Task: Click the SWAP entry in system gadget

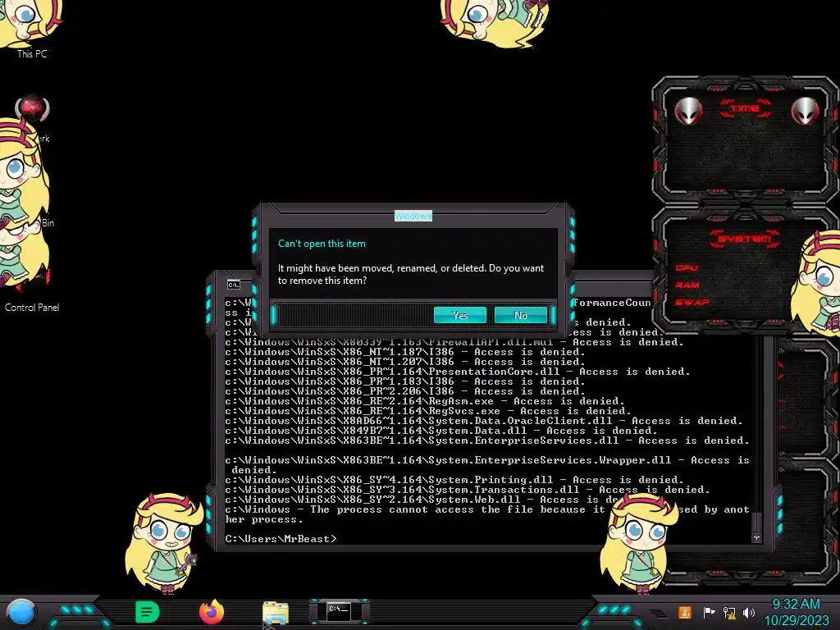Action: pos(692,302)
